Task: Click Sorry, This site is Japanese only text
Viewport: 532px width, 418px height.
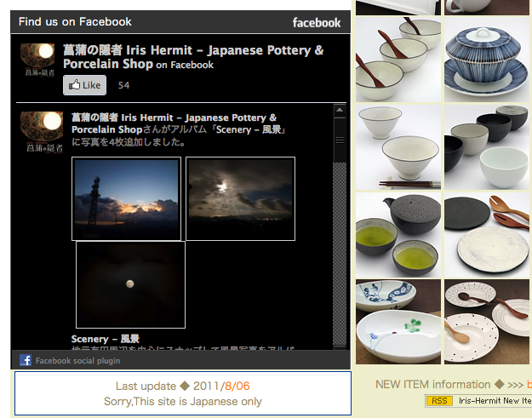Action: [182, 401]
